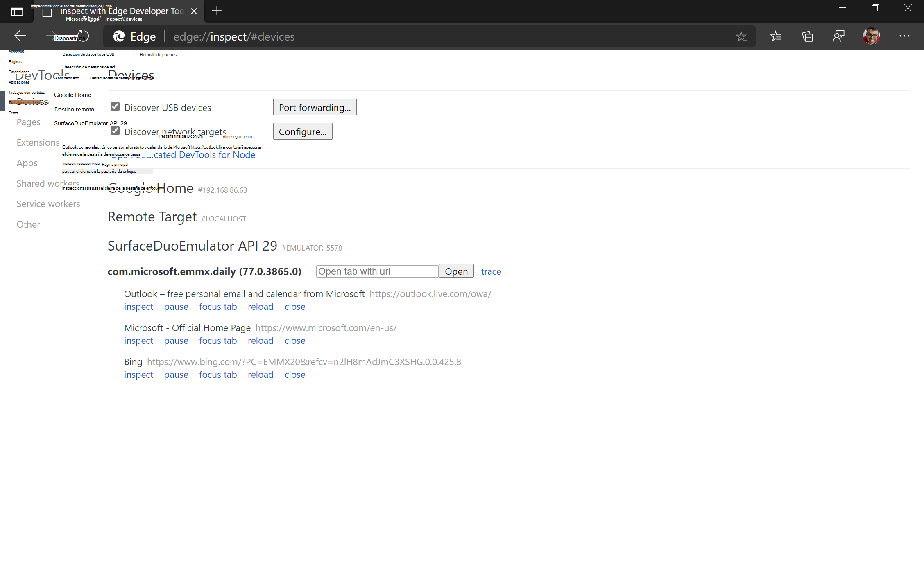Open the Collections panel

(x=807, y=36)
